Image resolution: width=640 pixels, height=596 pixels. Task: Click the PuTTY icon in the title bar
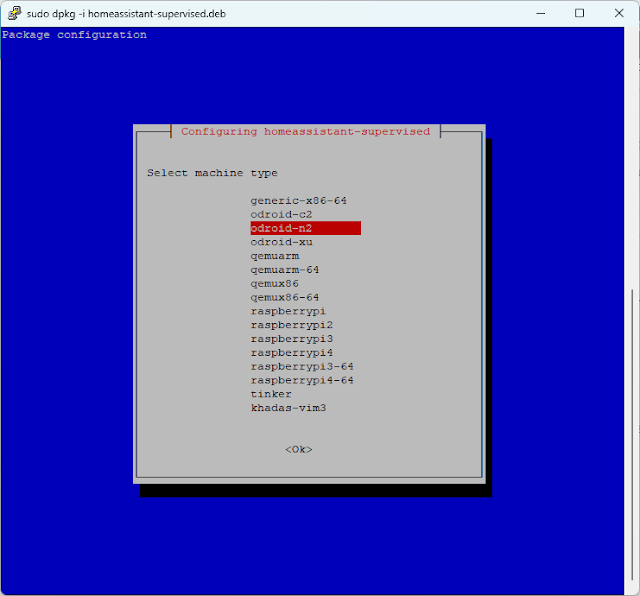coord(14,13)
